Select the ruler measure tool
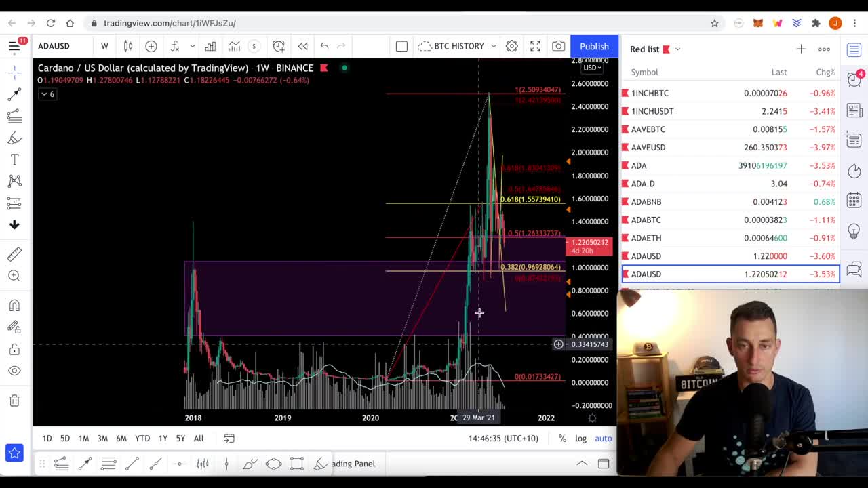 pyautogui.click(x=14, y=253)
